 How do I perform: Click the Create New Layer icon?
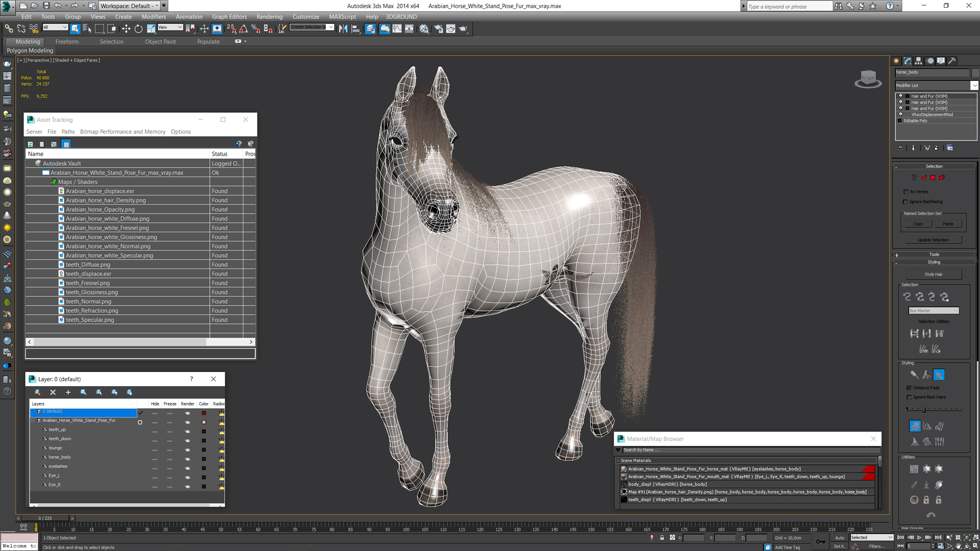click(x=37, y=392)
